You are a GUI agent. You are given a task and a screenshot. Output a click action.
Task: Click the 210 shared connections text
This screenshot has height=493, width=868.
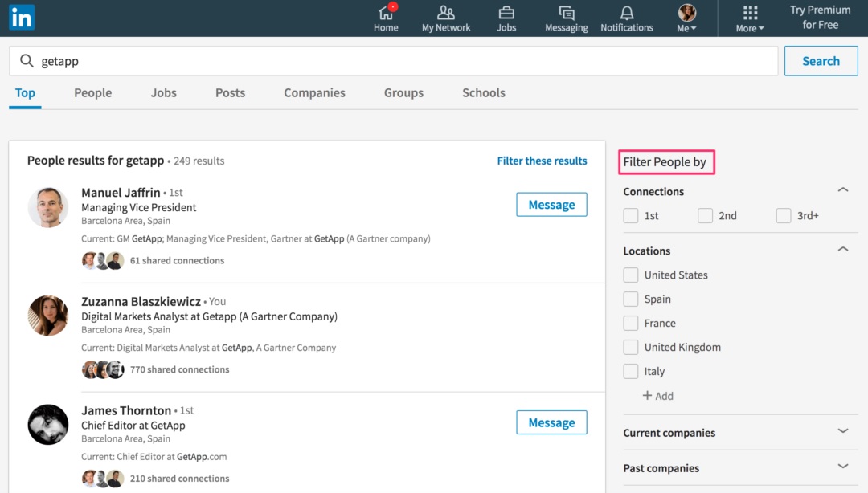[x=179, y=478]
